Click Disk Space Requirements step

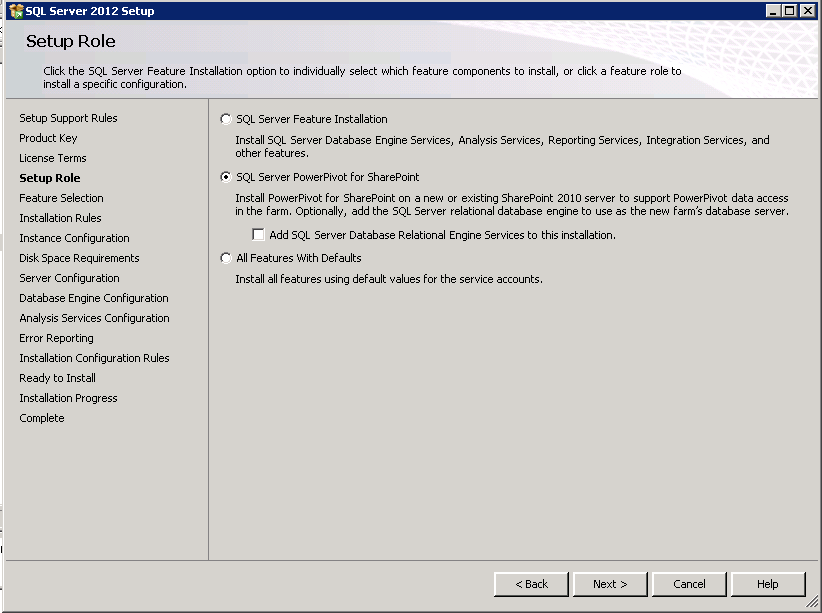pyautogui.click(x=79, y=258)
